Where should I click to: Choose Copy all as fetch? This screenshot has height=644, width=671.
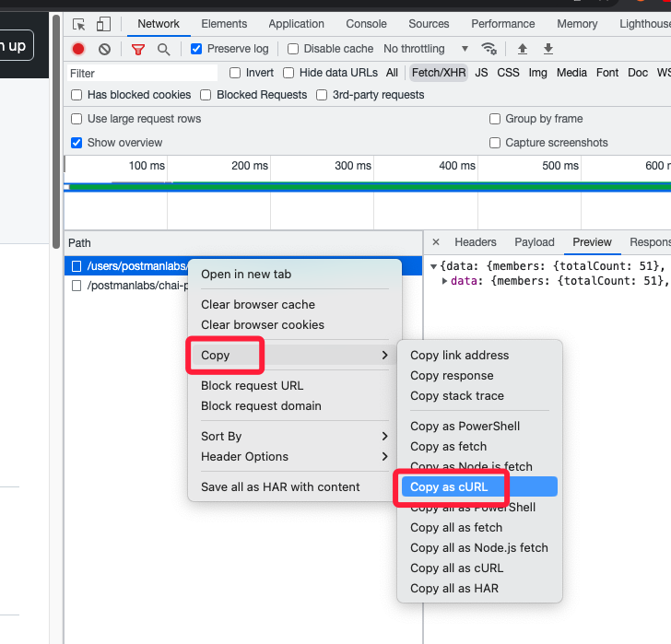coord(479,527)
